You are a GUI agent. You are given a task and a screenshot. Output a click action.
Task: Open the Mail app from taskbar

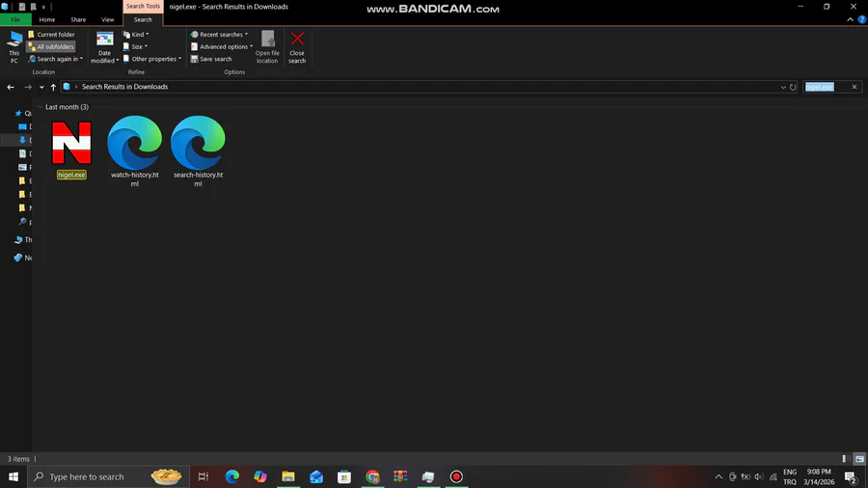316,476
